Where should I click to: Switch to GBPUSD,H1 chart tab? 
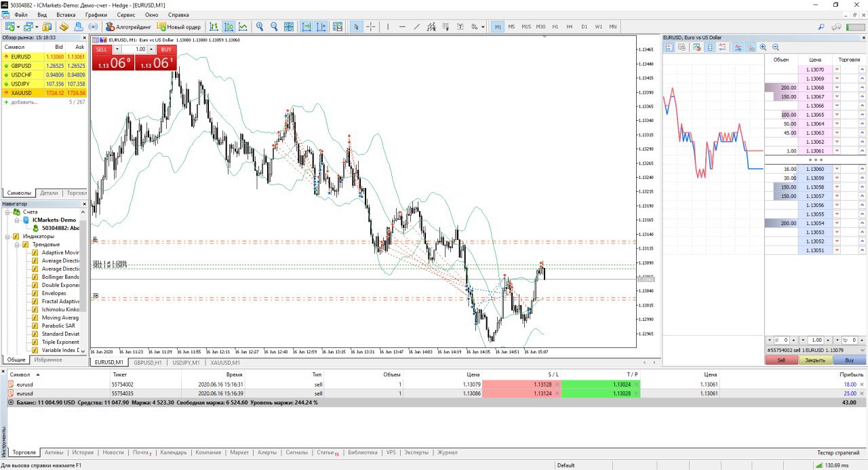(x=147, y=362)
